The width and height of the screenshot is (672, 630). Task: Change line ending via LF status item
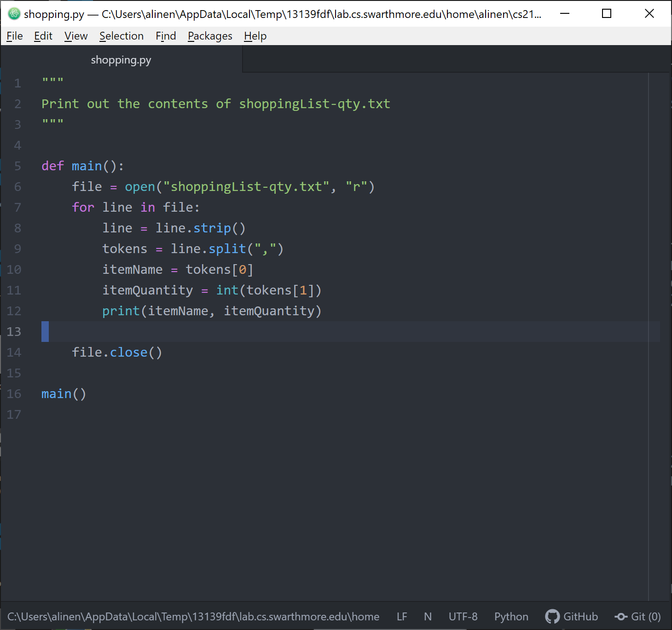point(402,617)
